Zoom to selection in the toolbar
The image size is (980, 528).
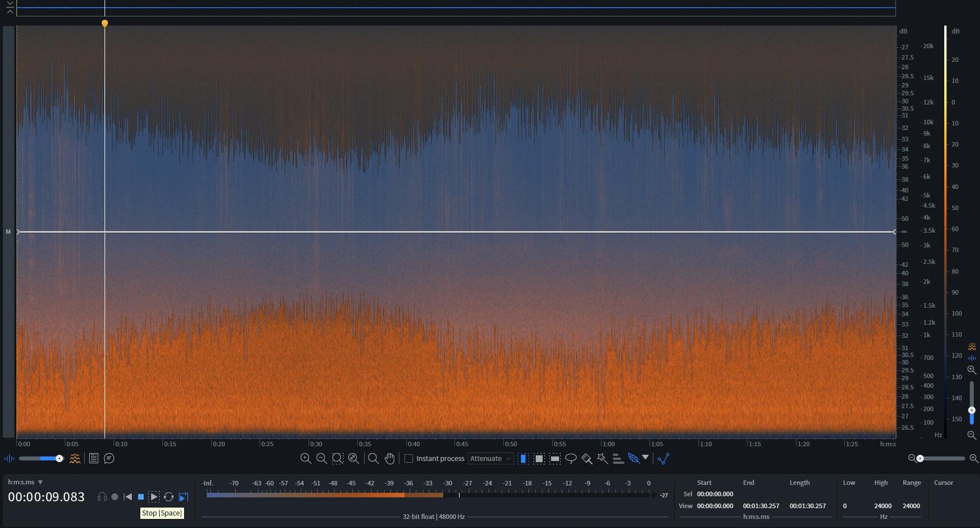(x=337, y=458)
